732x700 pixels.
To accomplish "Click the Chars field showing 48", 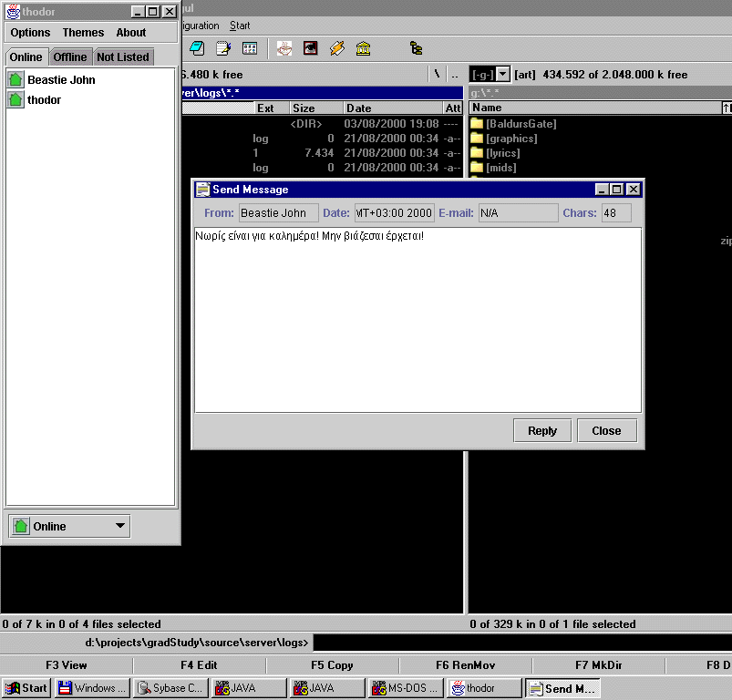I will [616, 213].
